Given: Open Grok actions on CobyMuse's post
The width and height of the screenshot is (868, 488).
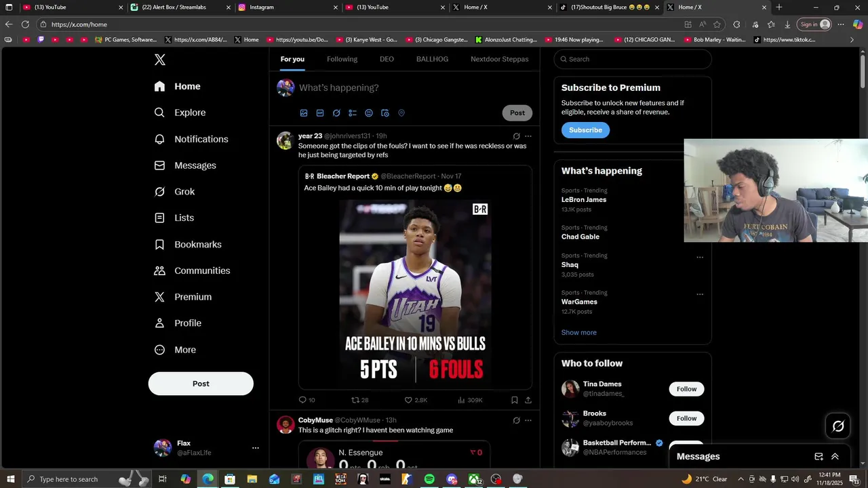Looking at the screenshot, I should click(517, 420).
